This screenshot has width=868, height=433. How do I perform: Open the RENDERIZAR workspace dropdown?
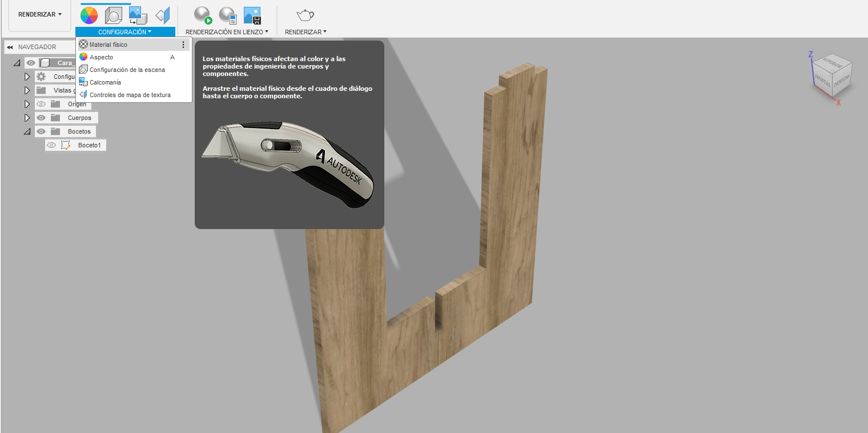38,14
